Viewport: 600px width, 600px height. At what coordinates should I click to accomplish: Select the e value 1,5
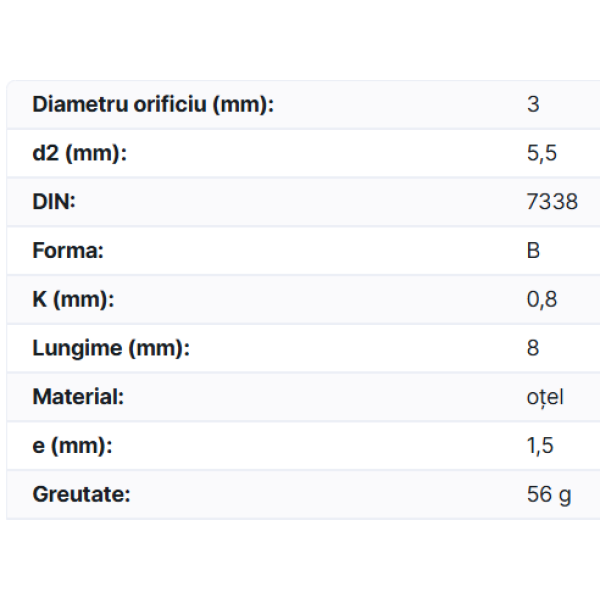(x=540, y=445)
